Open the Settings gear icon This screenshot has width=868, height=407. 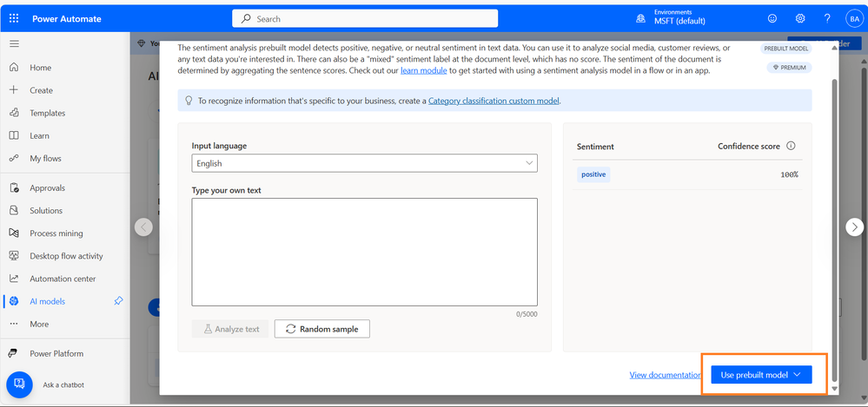800,18
